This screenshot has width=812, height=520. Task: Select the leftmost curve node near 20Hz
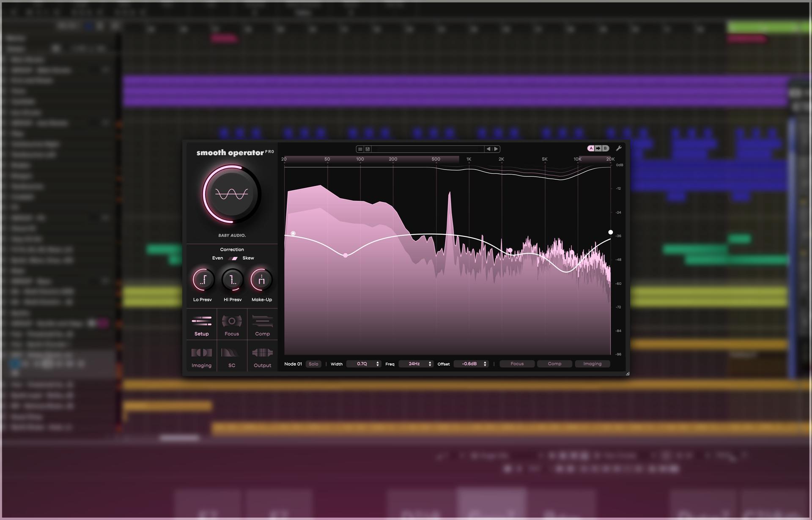click(293, 233)
